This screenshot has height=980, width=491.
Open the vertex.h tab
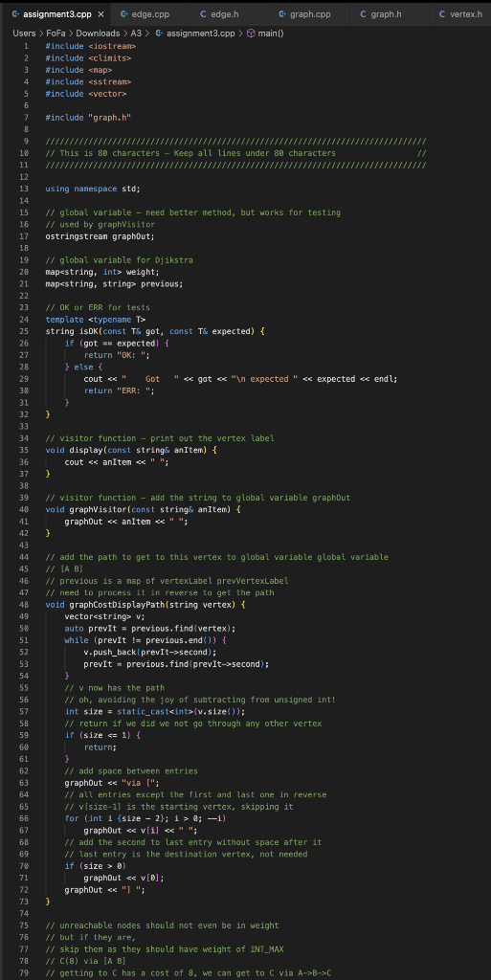[x=460, y=13]
